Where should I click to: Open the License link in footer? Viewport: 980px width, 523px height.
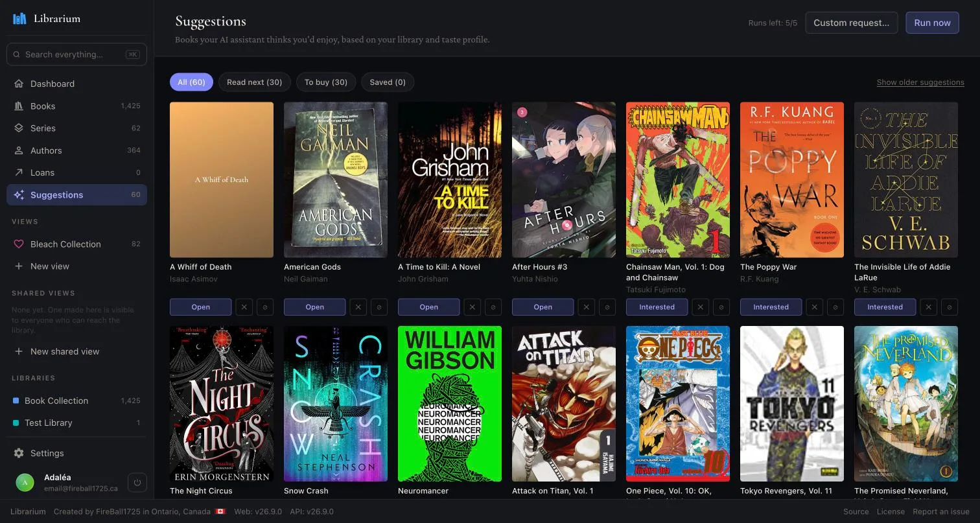pyautogui.click(x=891, y=511)
